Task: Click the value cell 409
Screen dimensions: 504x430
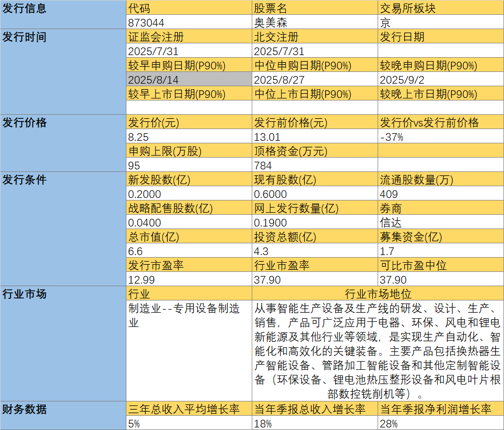Action: [x=441, y=193]
